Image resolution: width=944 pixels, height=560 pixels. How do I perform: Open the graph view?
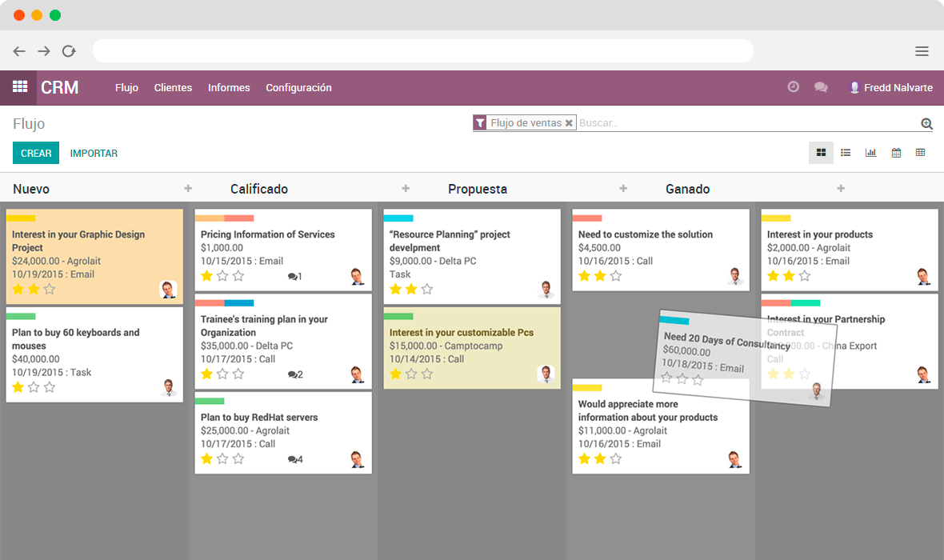pyautogui.click(x=870, y=152)
